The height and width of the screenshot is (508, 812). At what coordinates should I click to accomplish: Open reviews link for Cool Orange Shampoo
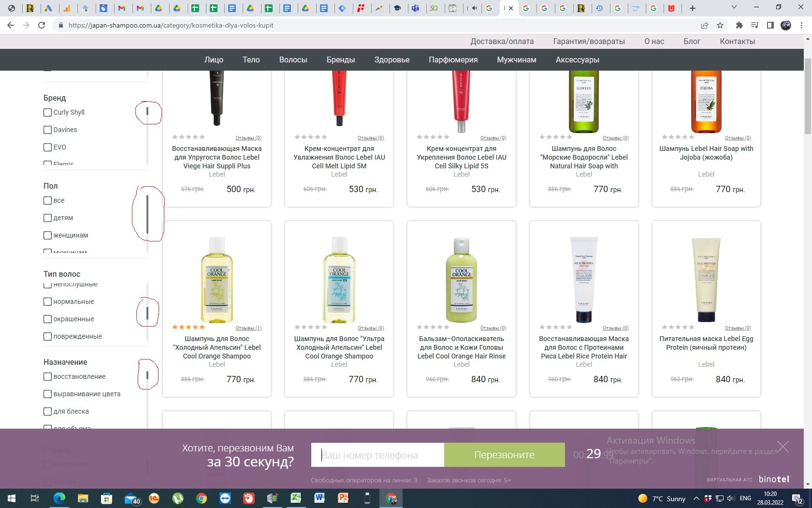click(248, 328)
